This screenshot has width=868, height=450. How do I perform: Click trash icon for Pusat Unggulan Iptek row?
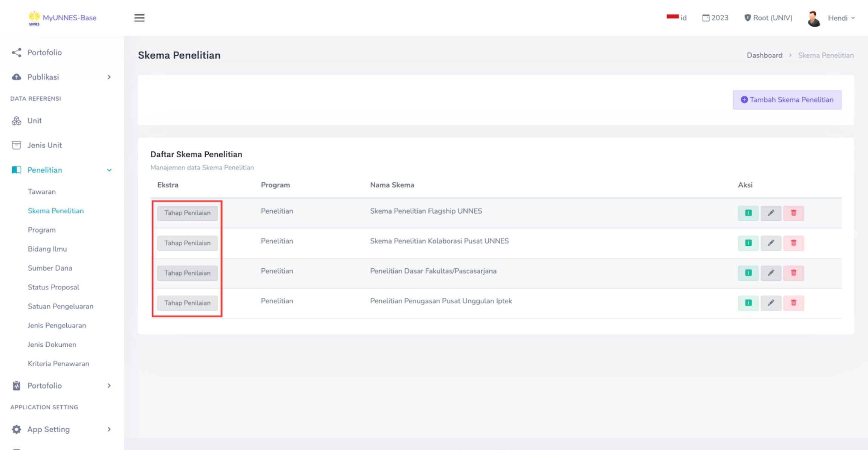pos(793,303)
